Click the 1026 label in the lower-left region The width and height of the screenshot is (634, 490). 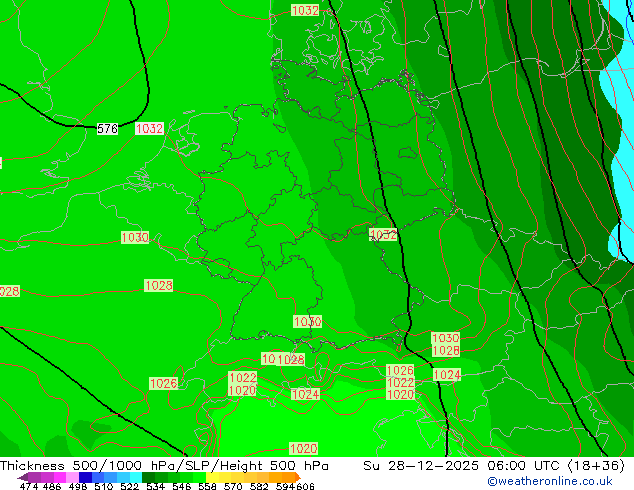[163, 383]
